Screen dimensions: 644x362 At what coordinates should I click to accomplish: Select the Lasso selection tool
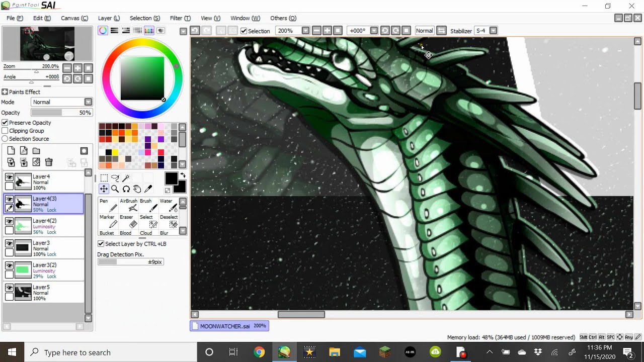(x=115, y=178)
